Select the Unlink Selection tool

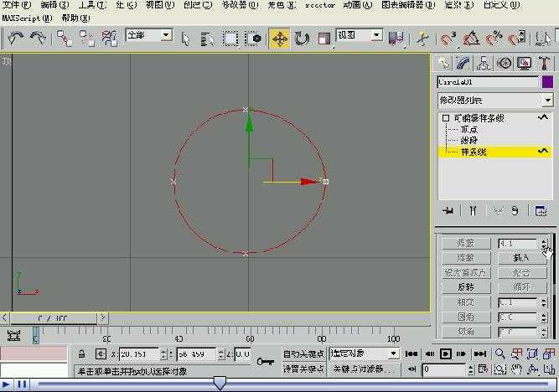86,39
